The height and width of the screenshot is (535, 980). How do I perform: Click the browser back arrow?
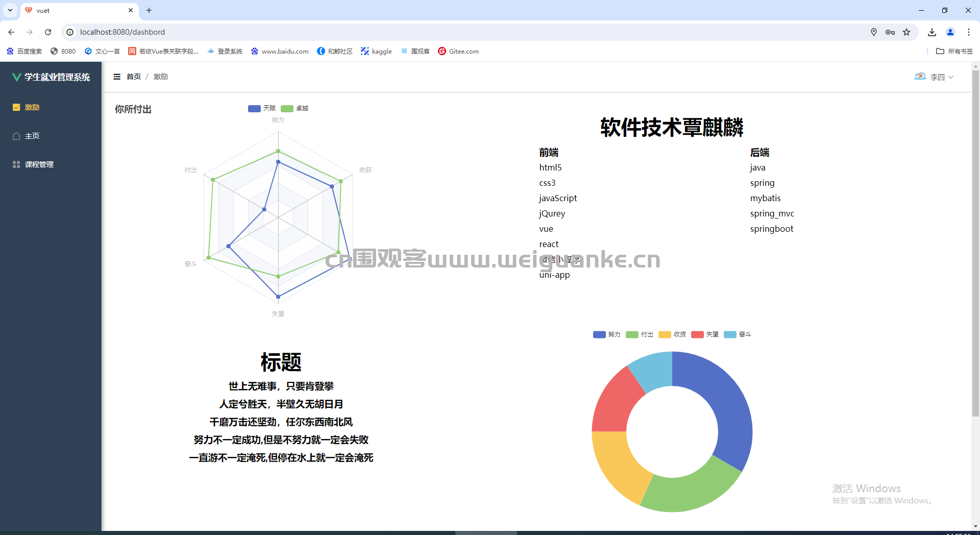point(11,32)
